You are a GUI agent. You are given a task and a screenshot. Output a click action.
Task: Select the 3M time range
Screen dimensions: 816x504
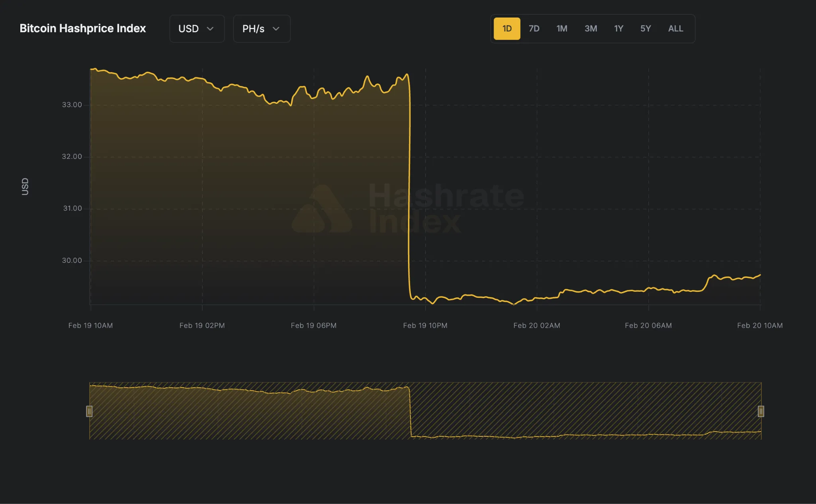(590, 29)
